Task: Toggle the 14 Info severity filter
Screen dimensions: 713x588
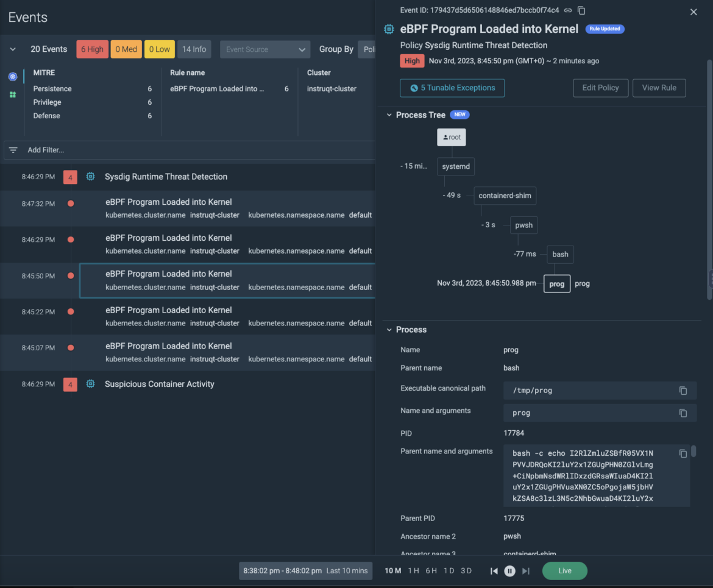Action: [x=194, y=49]
